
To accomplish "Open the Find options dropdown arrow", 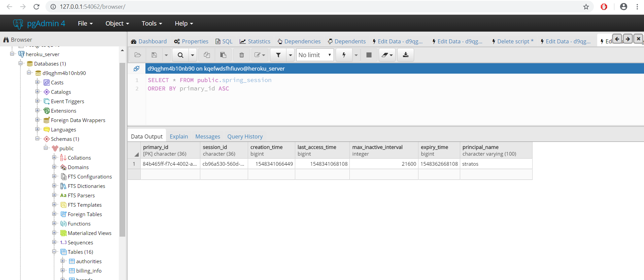I will [x=193, y=55].
